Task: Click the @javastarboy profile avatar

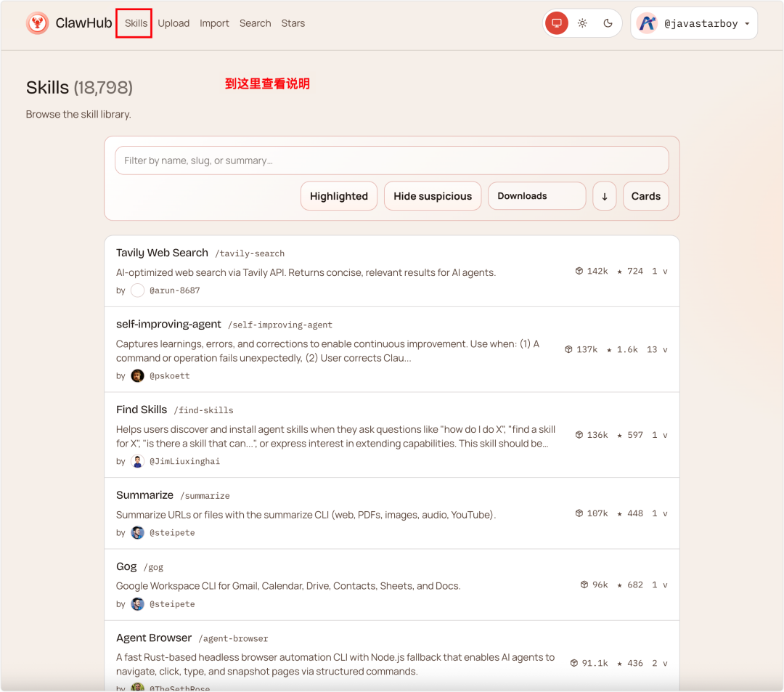Action: click(x=647, y=23)
